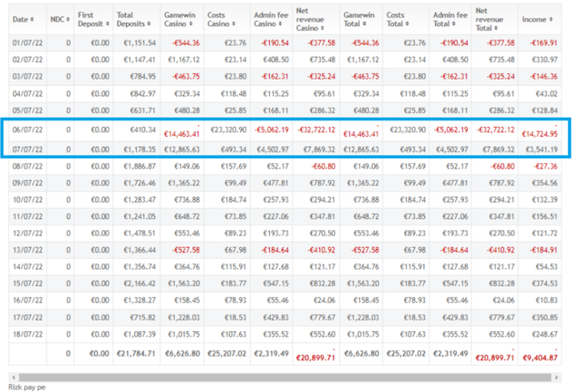Click Total Deposits value €410.34

coord(143,129)
